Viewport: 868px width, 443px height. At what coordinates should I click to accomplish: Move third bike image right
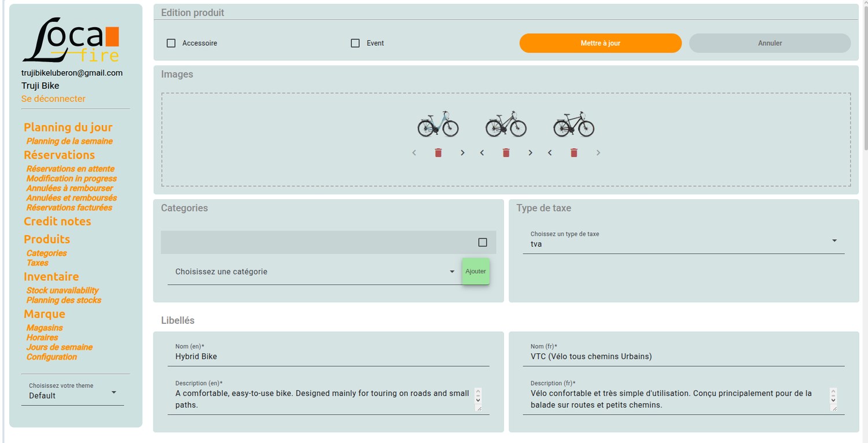(x=598, y=153)
